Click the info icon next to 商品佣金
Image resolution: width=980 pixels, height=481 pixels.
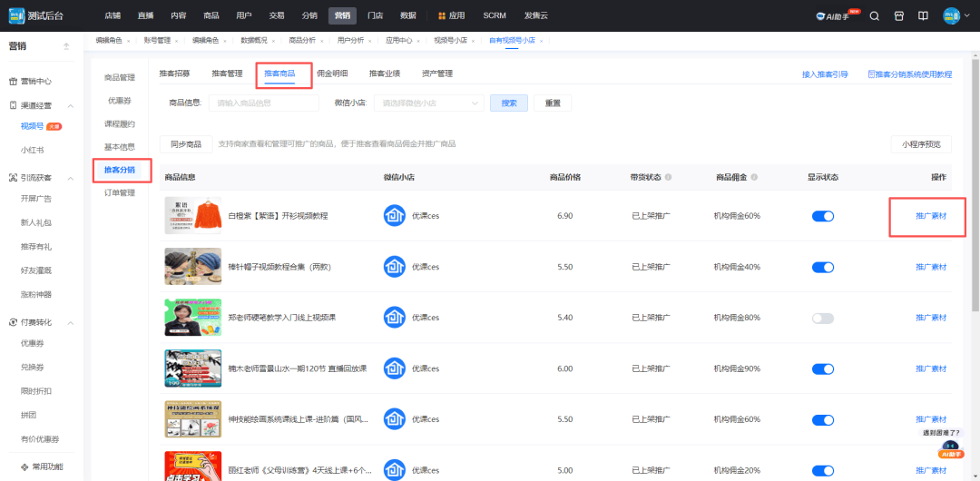click(753, 177)
